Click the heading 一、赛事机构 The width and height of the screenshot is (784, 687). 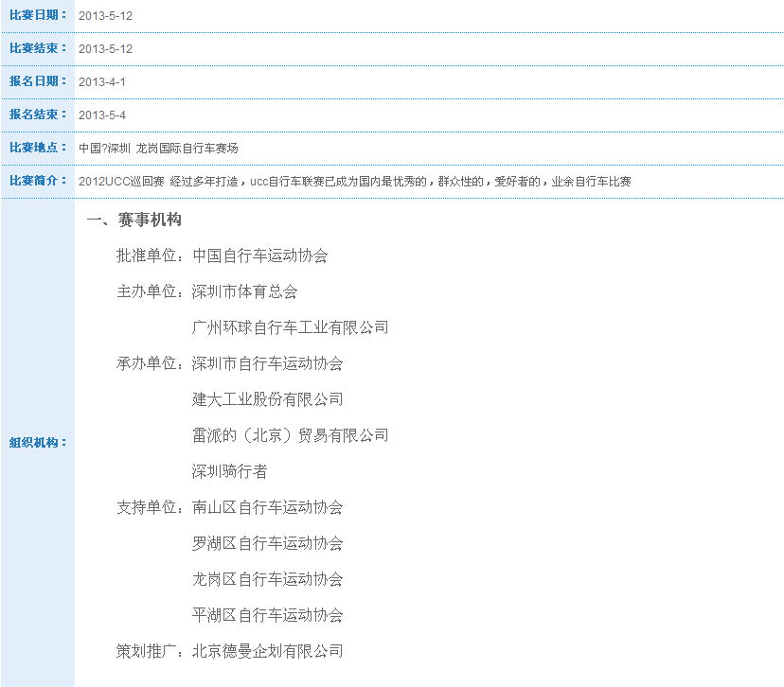click(x=134, y=220)
